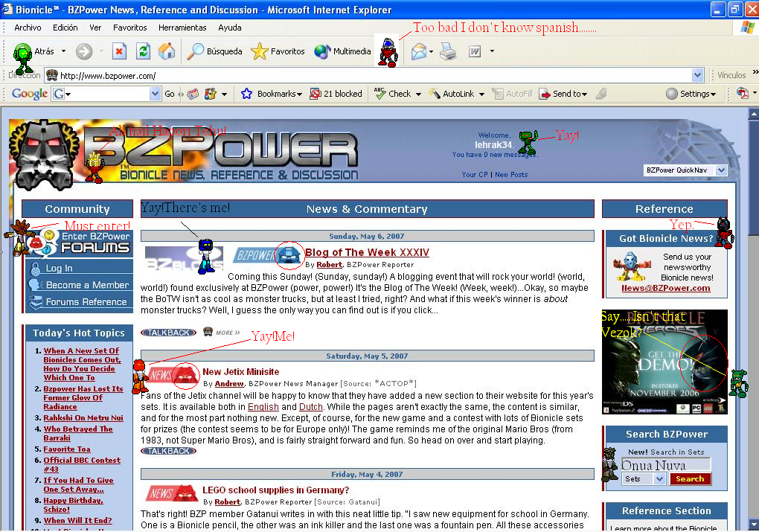Open the Your CP link
Image resolution: width=759 pixels, height=532 pixels.
[x=475, y=174]
